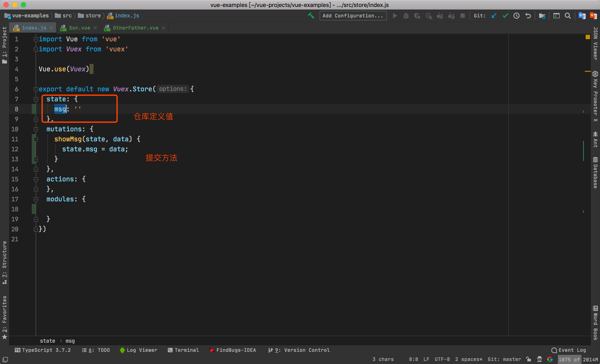Click the 1075 of 2014M memory indicator
The height and width of the screenshot is (364, 600).
point(578,359)
